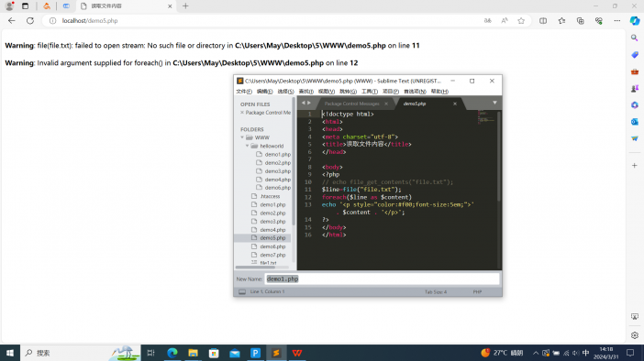Open the 帮助(H) menu in Sublime Text
Screen dimensions: 644x361
tap(439, 92)
